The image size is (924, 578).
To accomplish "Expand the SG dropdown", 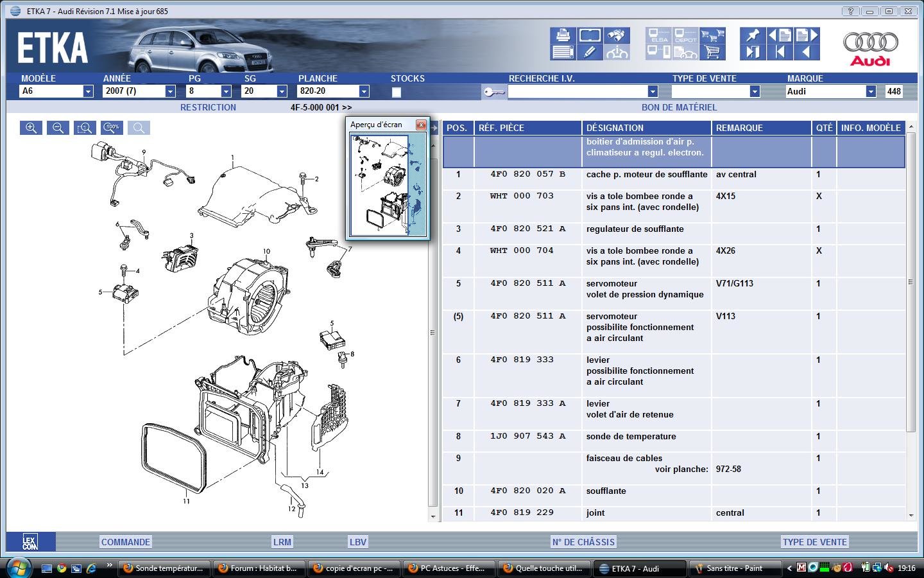I will click(282, 91).
